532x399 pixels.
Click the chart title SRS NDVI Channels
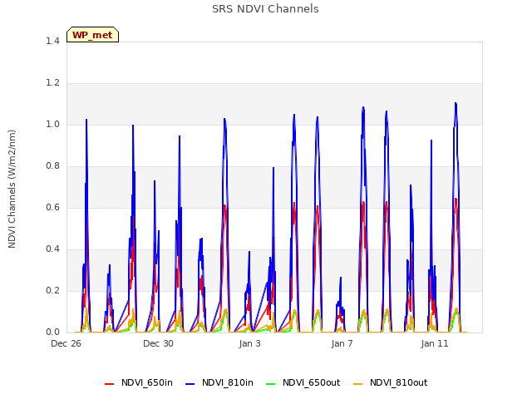pos(265,9)
